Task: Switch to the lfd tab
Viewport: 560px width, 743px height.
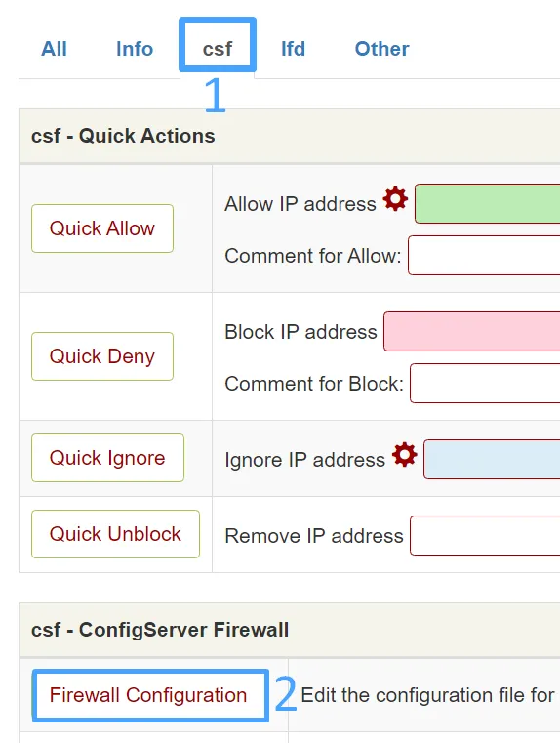Action: [293, 49]
